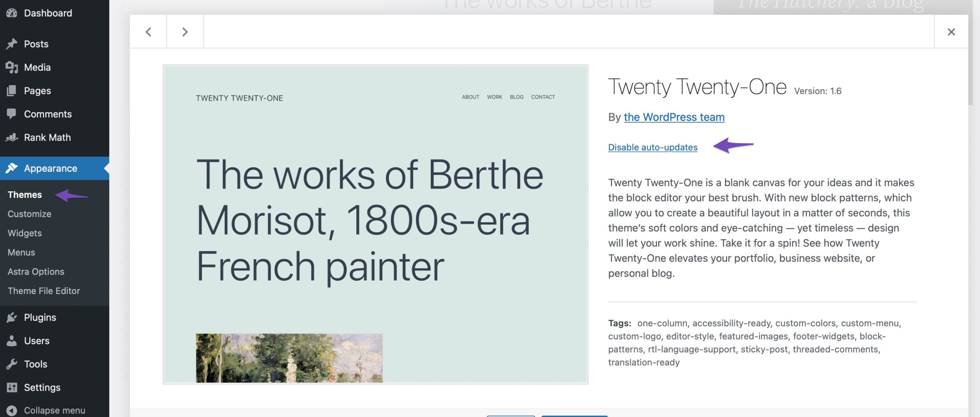The height and width of the screenshot is (417, 980).
Task: Toggle Widgets under Appearance section
Action: pos(24,233)
